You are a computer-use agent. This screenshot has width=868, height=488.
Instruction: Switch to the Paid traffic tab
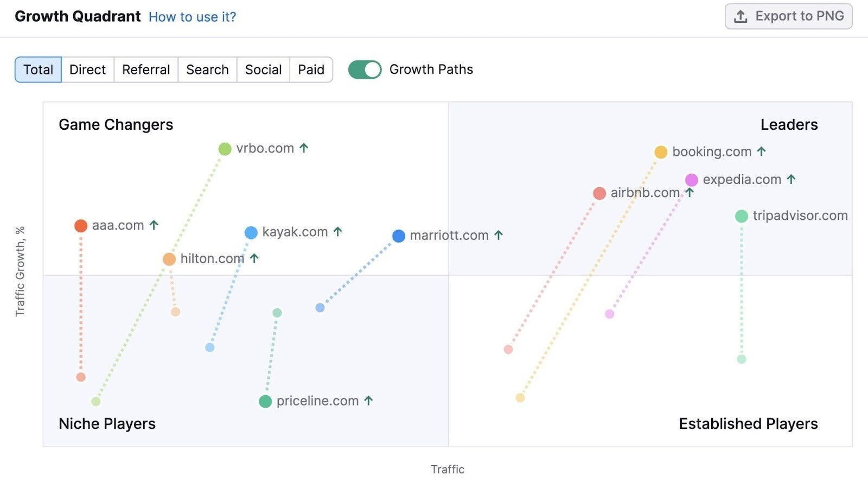click(311, 69)
